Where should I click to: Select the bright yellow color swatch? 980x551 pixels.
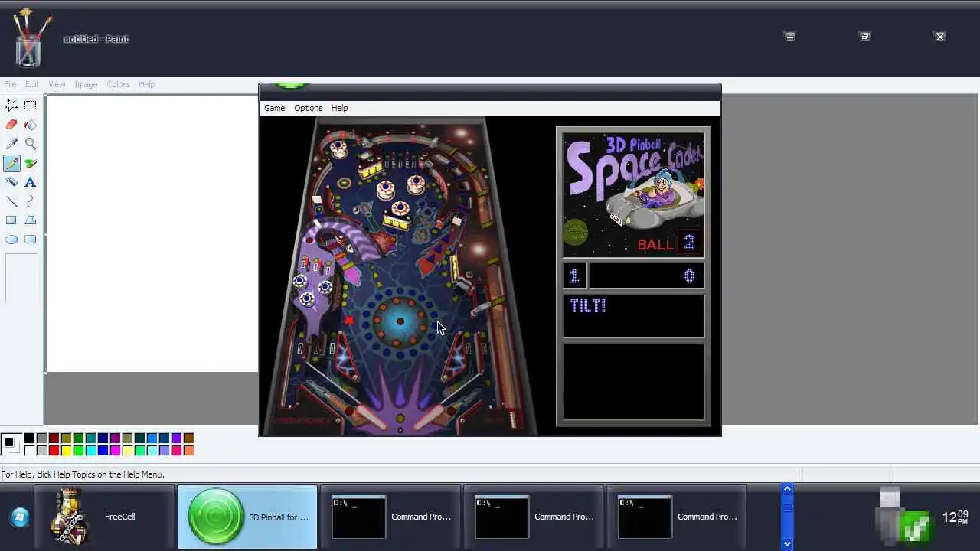tap(66, 451)
